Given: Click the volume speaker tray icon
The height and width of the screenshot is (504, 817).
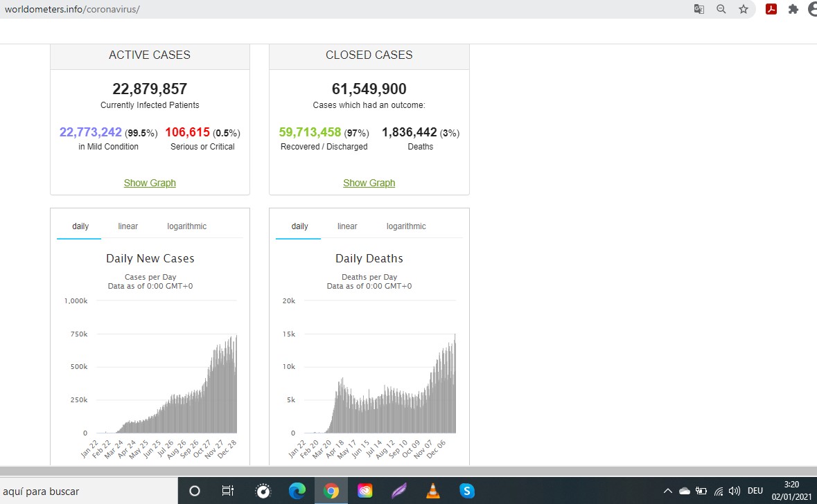Looking at the screenshot, I should (x=735, y=491).
